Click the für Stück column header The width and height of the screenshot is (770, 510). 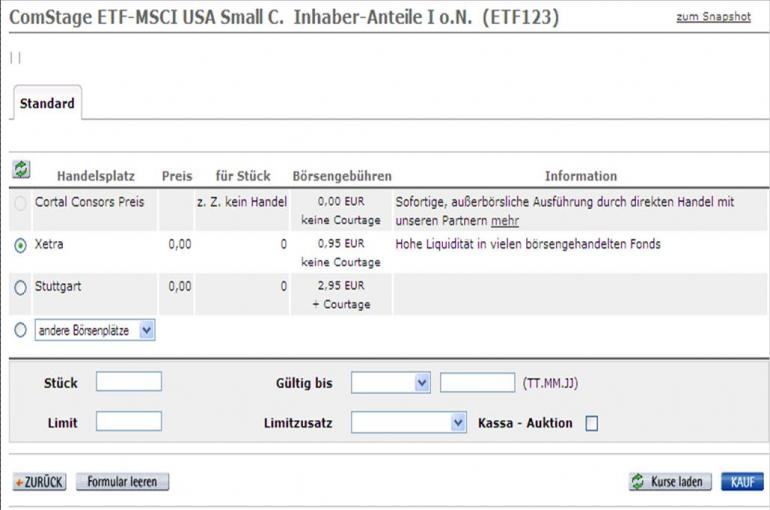[x=243, y=176]
